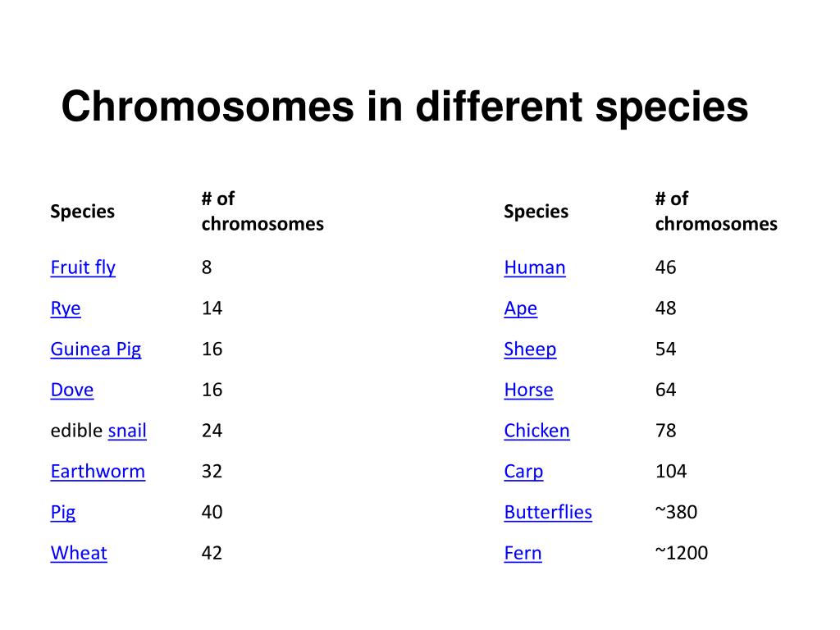Viewport: 840px width, 630px height.
Task: Open the Human species link
Action: pos(535,267)
